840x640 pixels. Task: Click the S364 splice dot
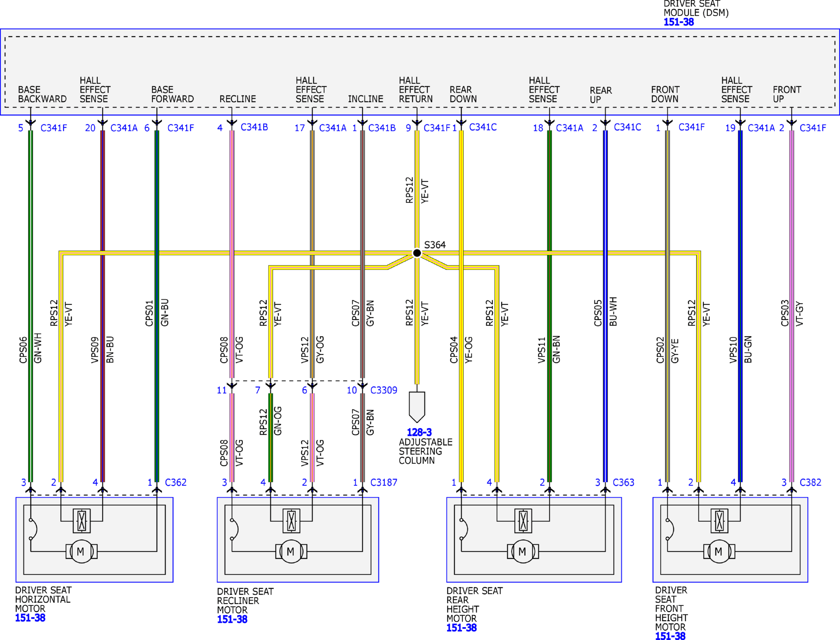coord(417,253)
